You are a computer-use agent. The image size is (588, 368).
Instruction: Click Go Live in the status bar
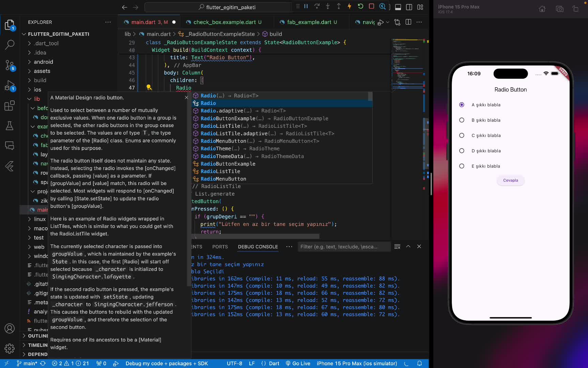[298, 363]
